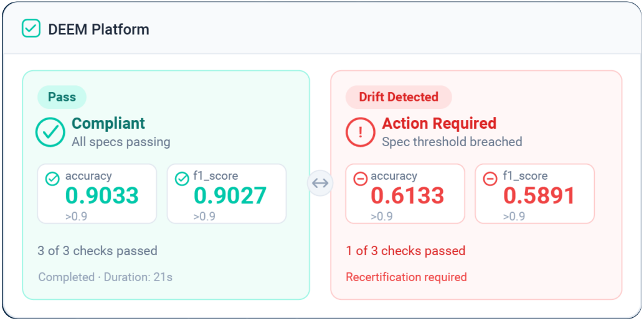The image size is (644, 321).
Task: Open the accuracy 0.9033 metric card
Action: coord(97,193)
